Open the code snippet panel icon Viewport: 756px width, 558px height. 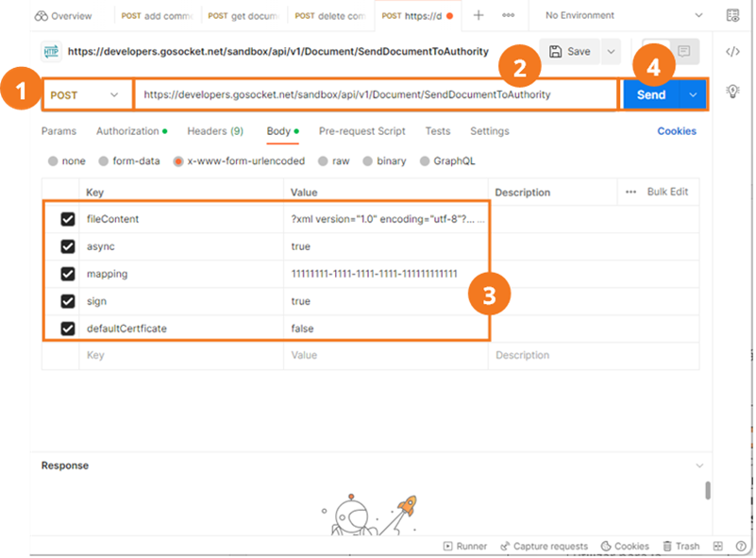(732, 52)
